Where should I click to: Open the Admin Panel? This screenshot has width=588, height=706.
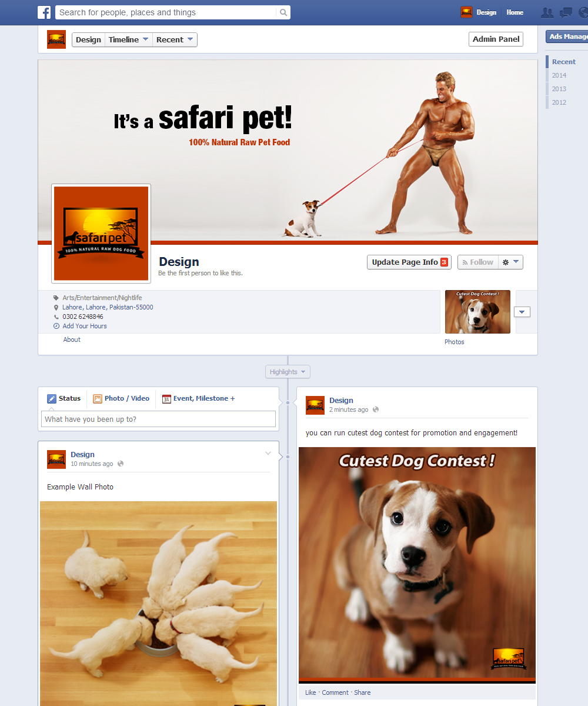tap(496, 39)
